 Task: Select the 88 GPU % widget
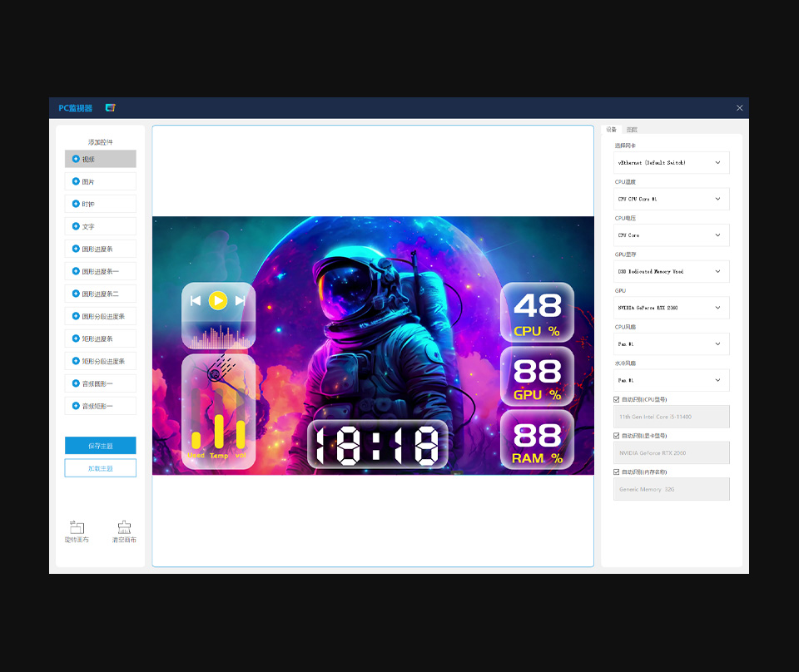click(538, 376)
